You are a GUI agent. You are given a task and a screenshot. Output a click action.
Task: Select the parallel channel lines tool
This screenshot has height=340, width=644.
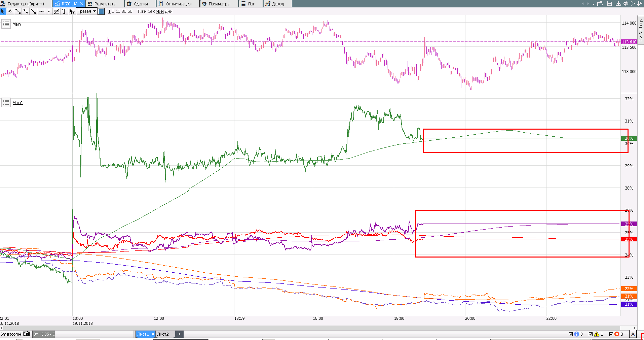point(56,11)
